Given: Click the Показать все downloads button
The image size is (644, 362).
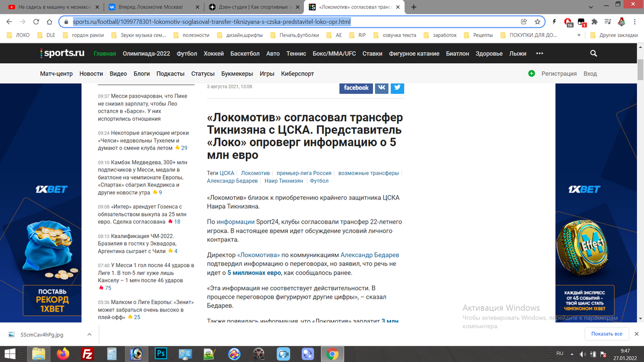Looking at the screenshot, I should pyautogui.click(x=606, y=334).
